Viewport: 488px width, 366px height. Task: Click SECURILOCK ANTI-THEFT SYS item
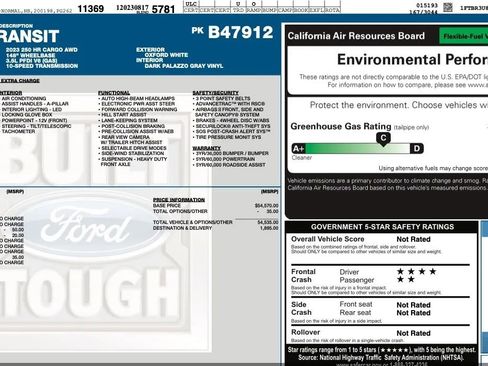pos(233,126)
